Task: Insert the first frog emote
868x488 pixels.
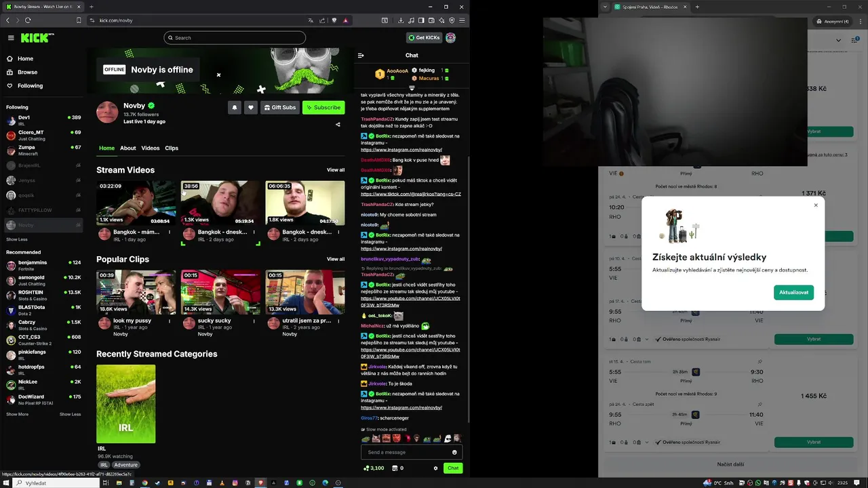Action: (365, 439)
